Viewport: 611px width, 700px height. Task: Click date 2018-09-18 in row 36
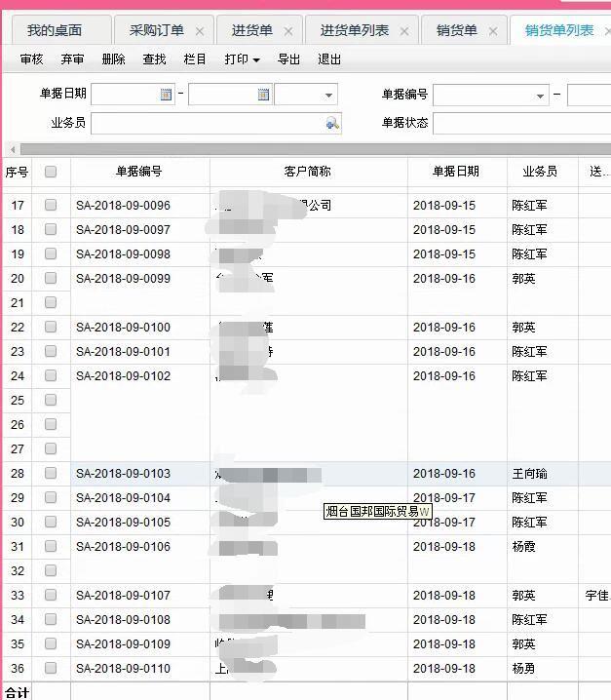[x=444, y=669]
